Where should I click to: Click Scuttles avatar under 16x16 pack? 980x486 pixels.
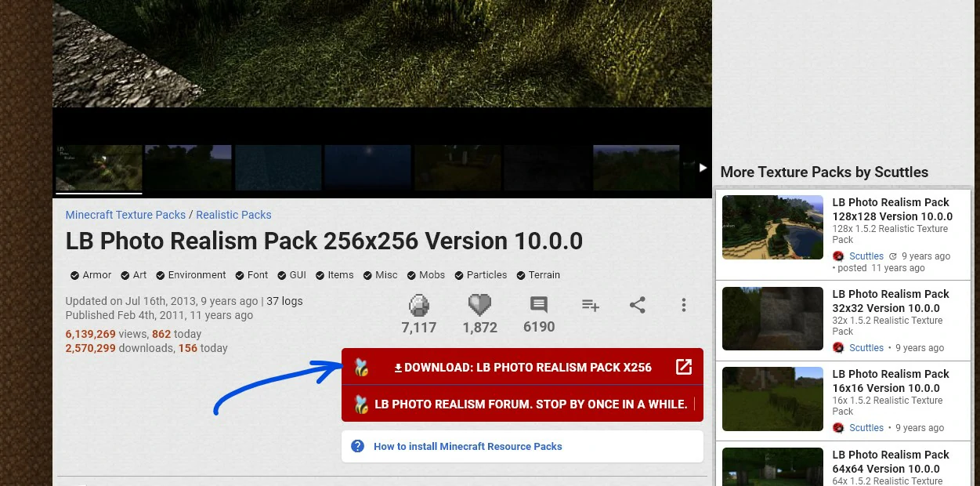pyautogui.click(x=838, y=428)
